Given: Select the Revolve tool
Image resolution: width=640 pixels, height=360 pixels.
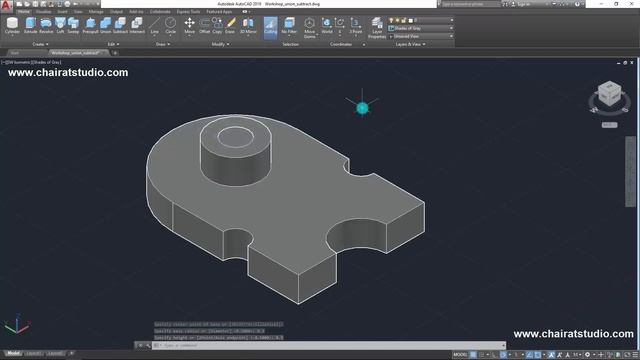Looking at the screenshot, I should 46,26.
